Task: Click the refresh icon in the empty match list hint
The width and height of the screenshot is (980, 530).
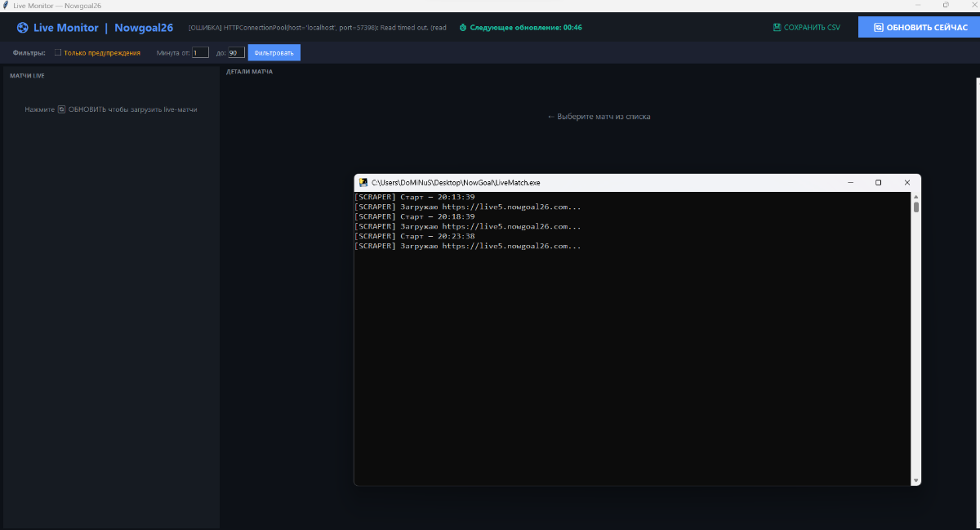Action: point(61,109)
